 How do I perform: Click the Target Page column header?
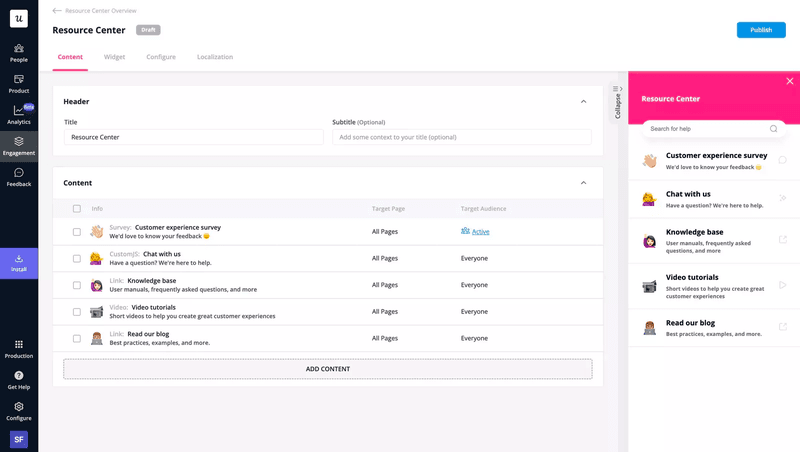(388, 209)
